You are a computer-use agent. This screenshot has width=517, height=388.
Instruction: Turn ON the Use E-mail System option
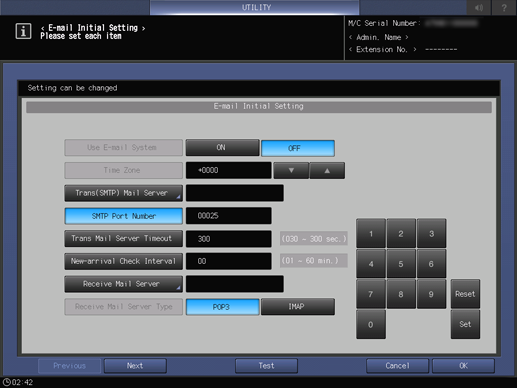(222, 148)
